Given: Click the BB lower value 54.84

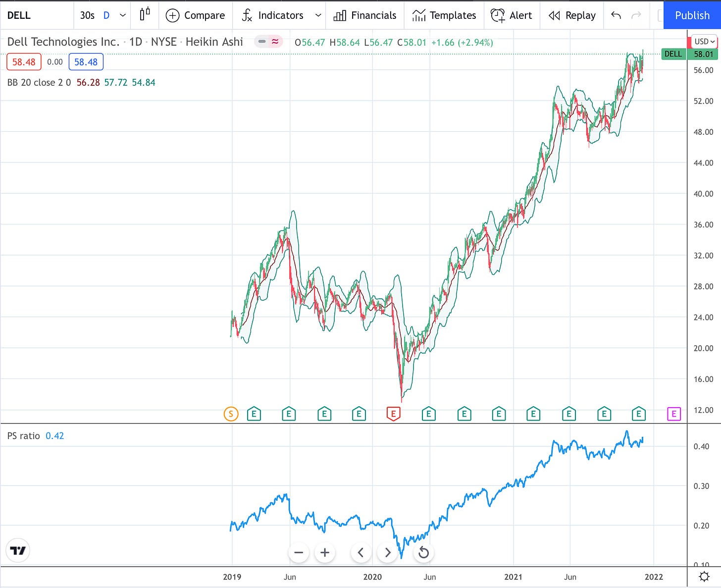Looking at the screenshot, I should pyautogui.click(x=144, y=83).
